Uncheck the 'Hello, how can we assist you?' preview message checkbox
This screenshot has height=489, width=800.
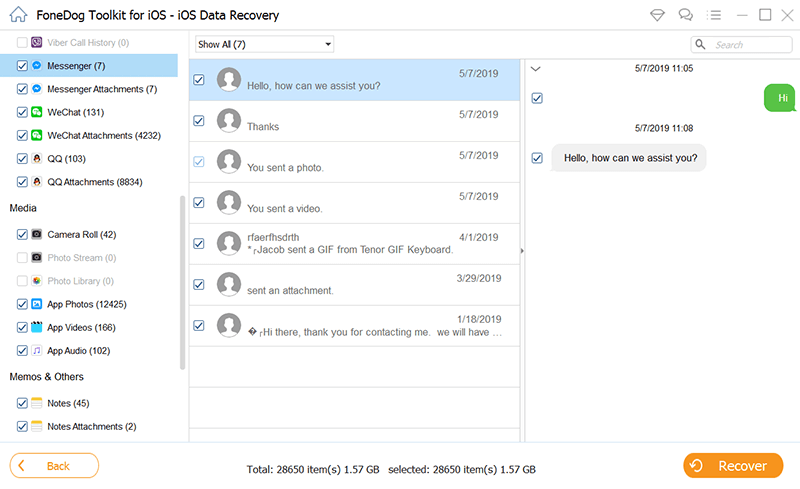537,158
